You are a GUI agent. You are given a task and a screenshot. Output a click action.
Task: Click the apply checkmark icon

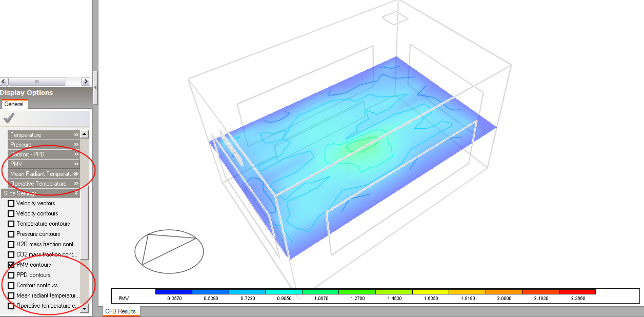pos(8,118)
